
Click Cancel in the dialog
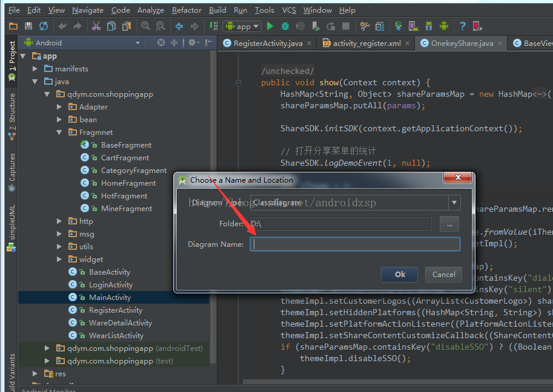click(443, 275)
